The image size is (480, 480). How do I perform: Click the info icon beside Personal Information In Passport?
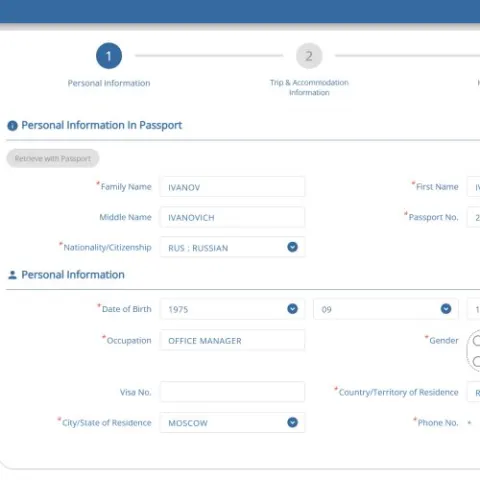[x=12, y=126]
